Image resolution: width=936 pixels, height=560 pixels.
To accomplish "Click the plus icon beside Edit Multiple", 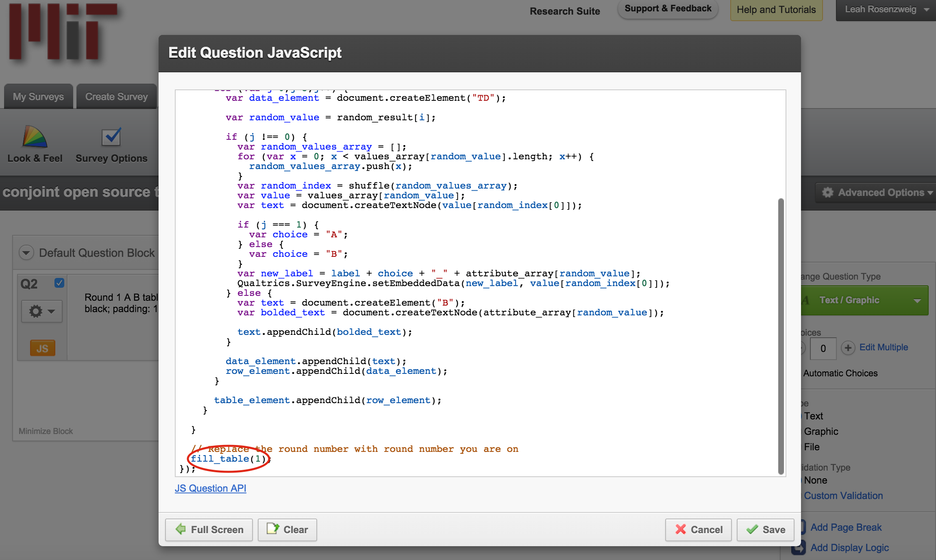I will (x=848, y=348).
